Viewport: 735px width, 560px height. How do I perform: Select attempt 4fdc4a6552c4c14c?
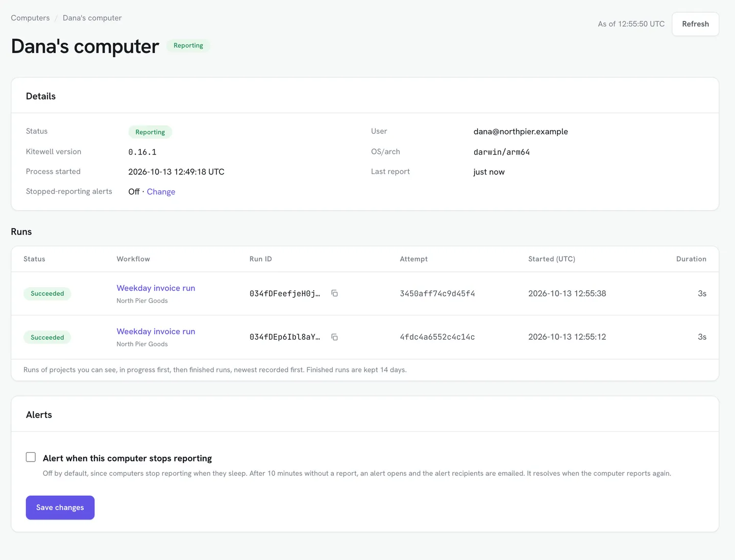(437, 337)
